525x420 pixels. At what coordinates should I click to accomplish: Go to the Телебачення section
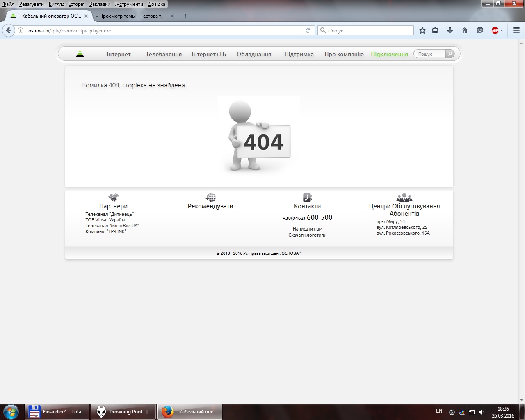click(x=164, y=54)
